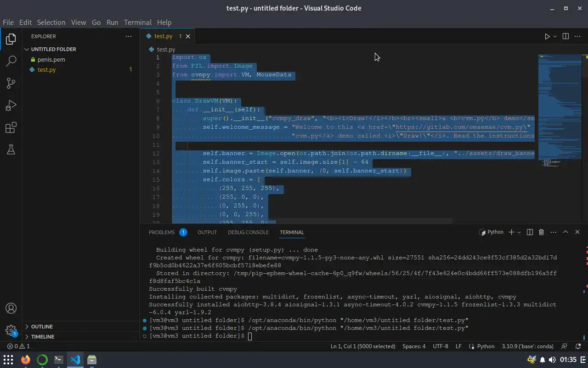Open the terminal app in taskbar

[x=58, y=360]
